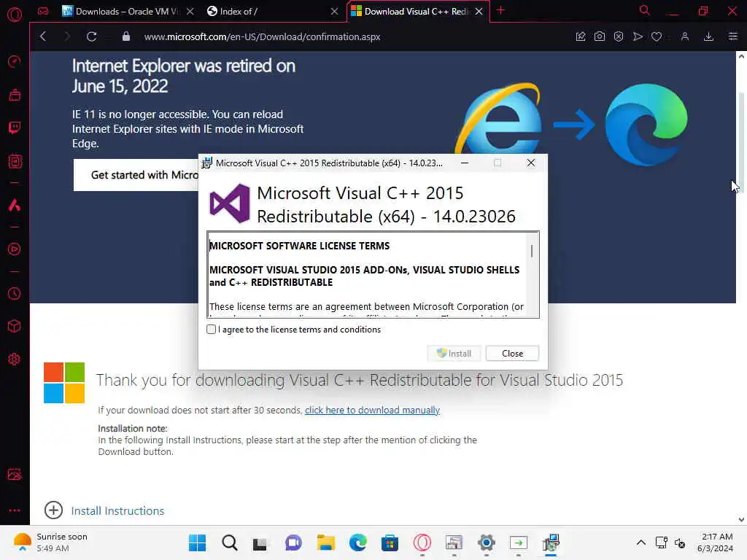Viewport: 747px width, 560px height.
Task: Open Settings gear in Opera sidebar
Action: 15,359
